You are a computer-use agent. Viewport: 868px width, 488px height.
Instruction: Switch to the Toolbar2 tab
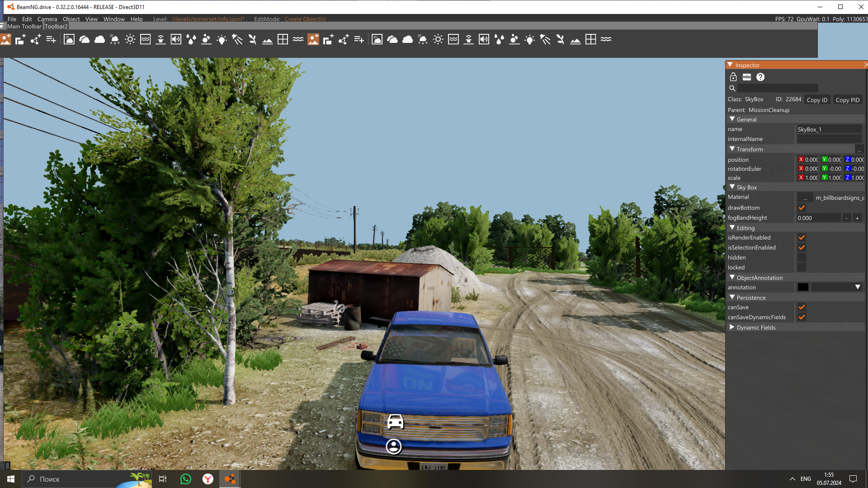point(56,26)
